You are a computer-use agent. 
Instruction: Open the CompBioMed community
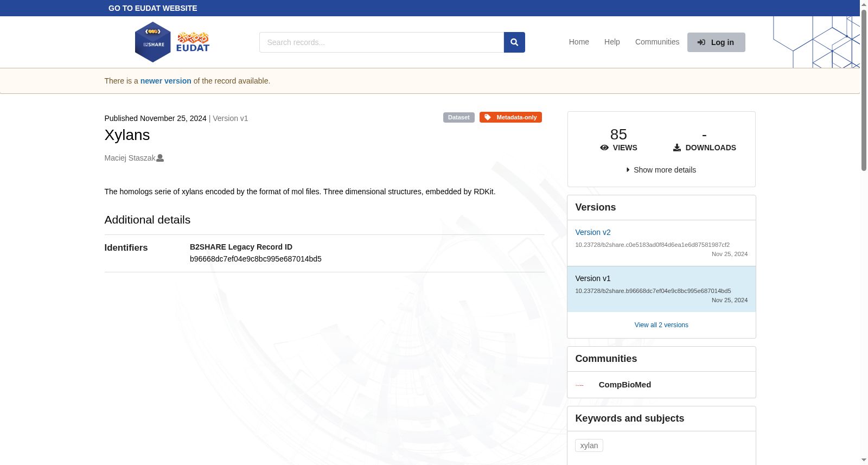coord(625,385)
